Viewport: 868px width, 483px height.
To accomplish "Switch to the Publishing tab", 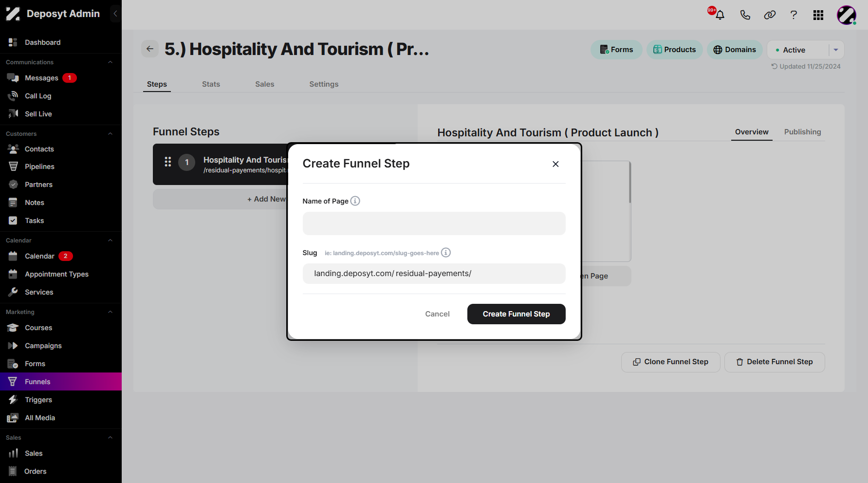I will (x=802, y=132).
